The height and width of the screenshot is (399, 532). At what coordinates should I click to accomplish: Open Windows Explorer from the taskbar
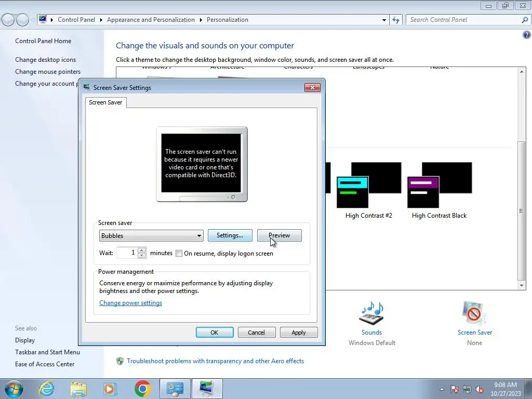[x=78, y=389]
